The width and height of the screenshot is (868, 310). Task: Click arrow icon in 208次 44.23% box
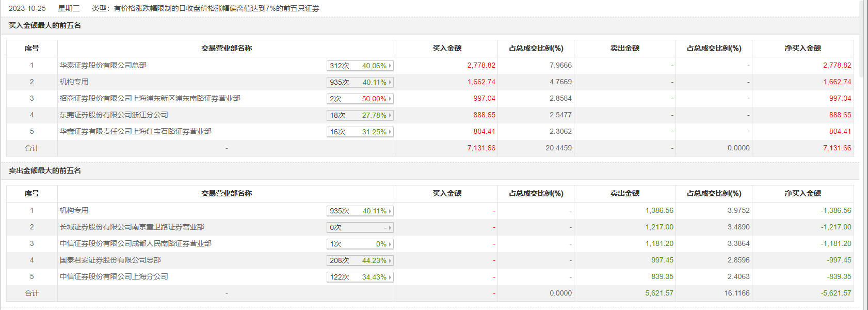tap(390, 260)
